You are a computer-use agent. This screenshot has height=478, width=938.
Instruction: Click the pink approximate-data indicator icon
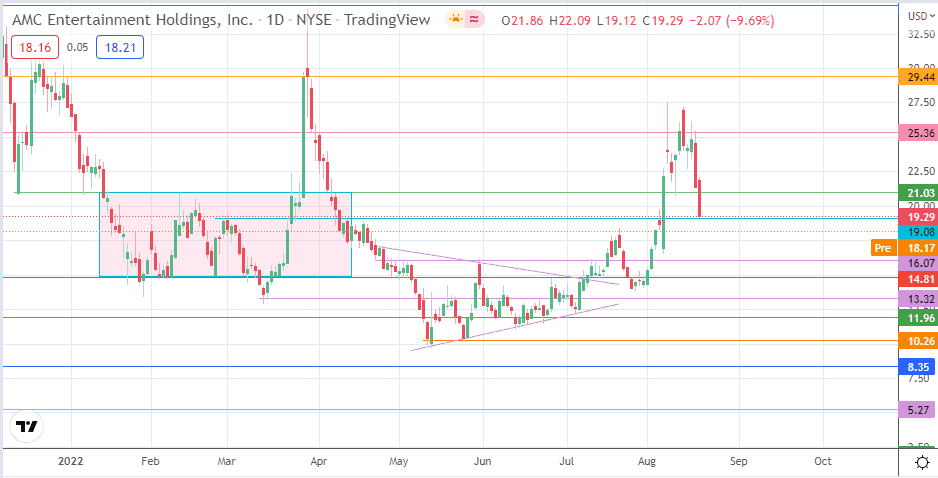[x=474, y=20]
